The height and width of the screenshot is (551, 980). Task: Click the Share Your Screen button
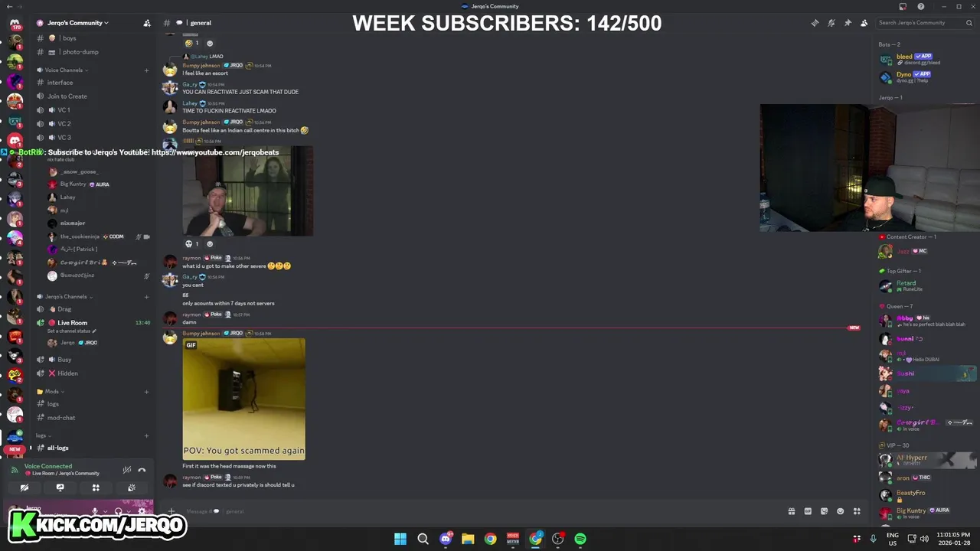pos(60,487)
